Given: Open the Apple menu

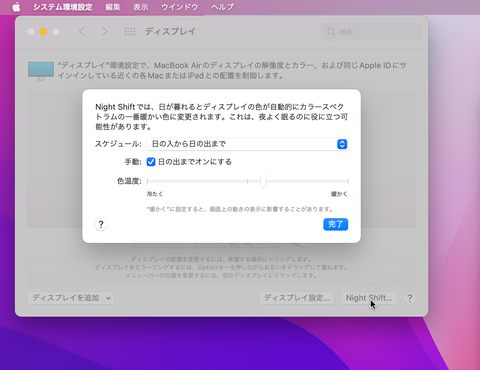Looking at the screenshot, I should [x=16, y=7].
